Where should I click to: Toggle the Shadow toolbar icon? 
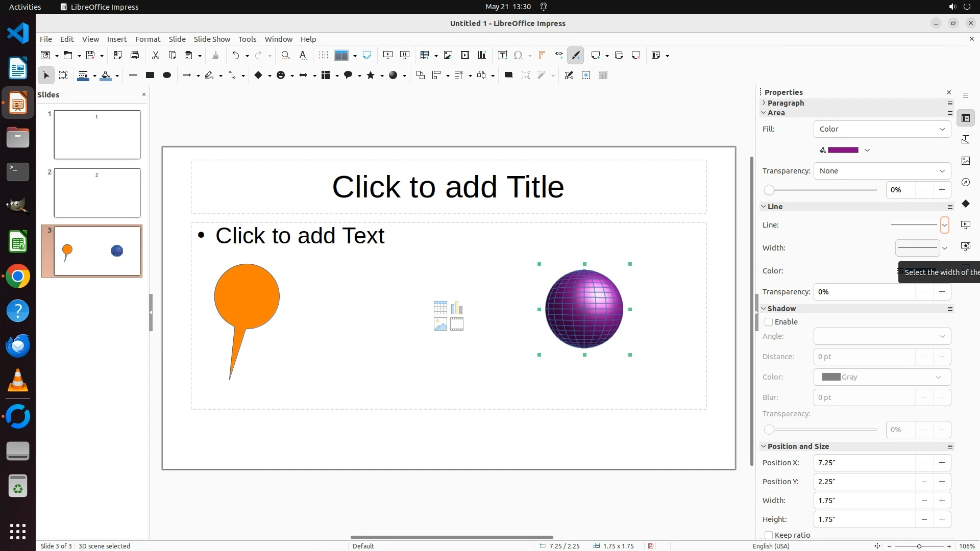pos(508,75)
